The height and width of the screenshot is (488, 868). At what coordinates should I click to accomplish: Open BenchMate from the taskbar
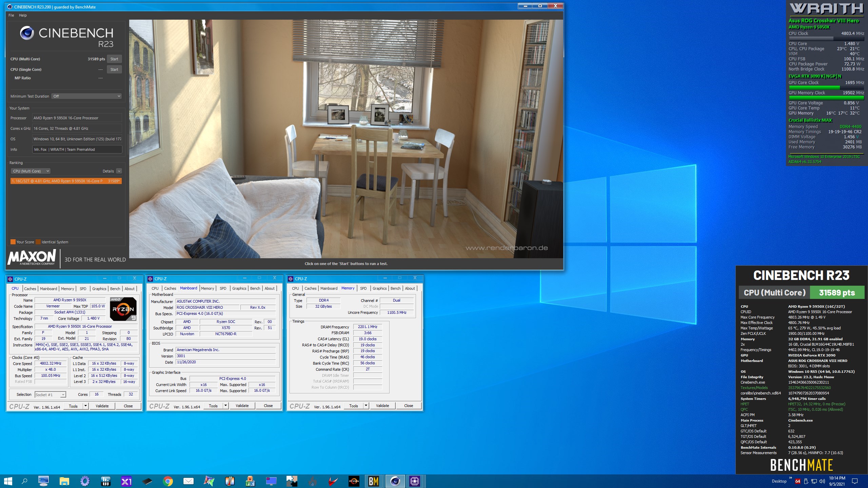tap(373, 481)
